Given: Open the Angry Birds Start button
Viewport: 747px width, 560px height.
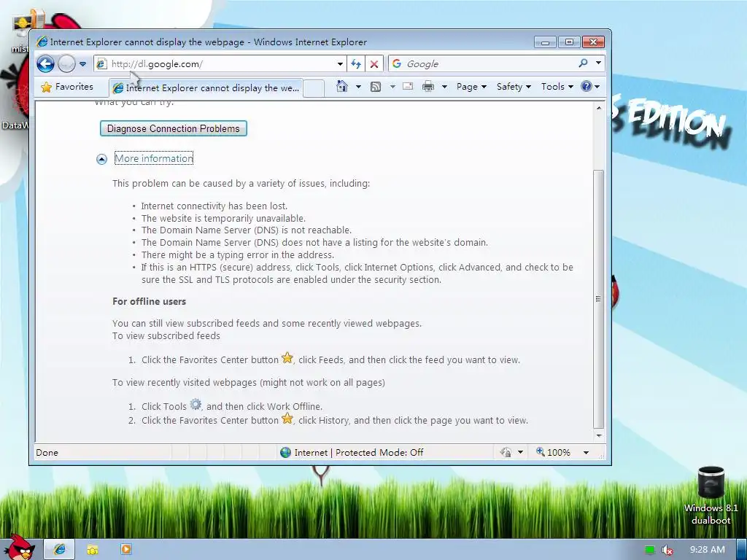Looking at the screenshot, I should point(18,548).
